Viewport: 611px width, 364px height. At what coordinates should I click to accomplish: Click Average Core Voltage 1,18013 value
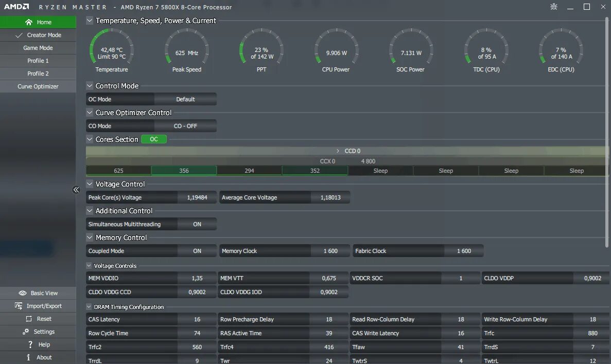(x=330, y=197)
